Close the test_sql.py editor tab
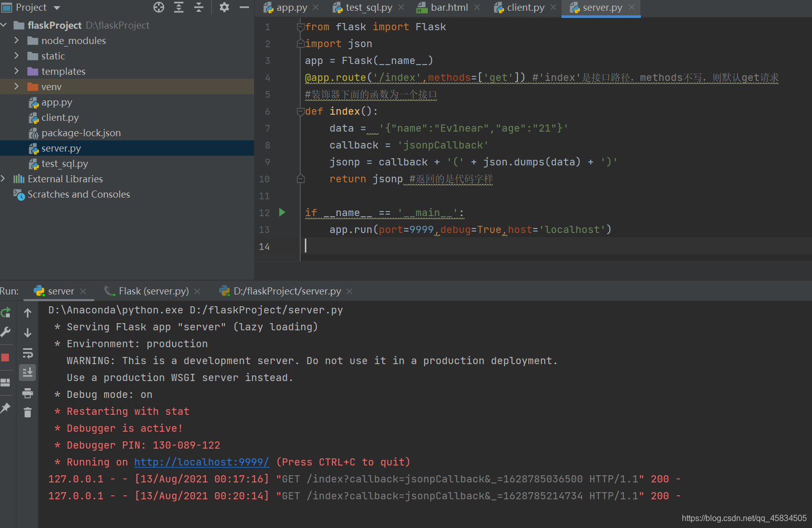Screen dimensions: 812x528 tap(401, 8)
